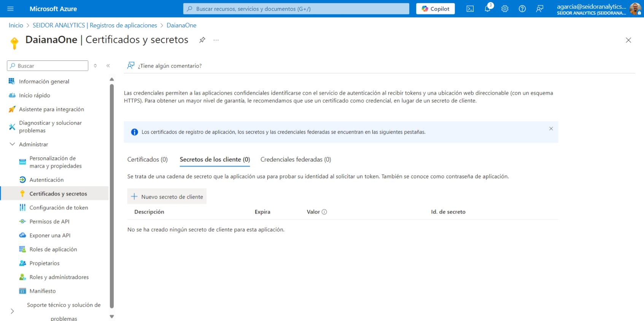Dismiss the blue information banner
Viewport: 644px width, 321px height.
point(551,129)
